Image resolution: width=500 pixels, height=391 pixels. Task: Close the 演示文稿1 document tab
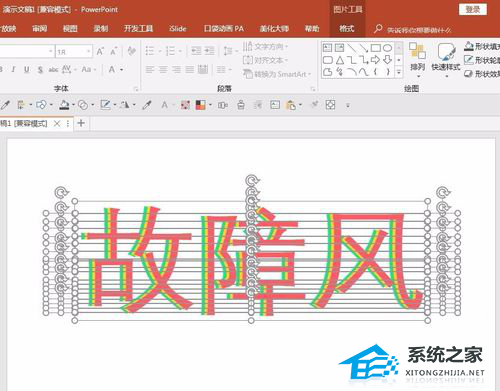click(x=57, y=124)
